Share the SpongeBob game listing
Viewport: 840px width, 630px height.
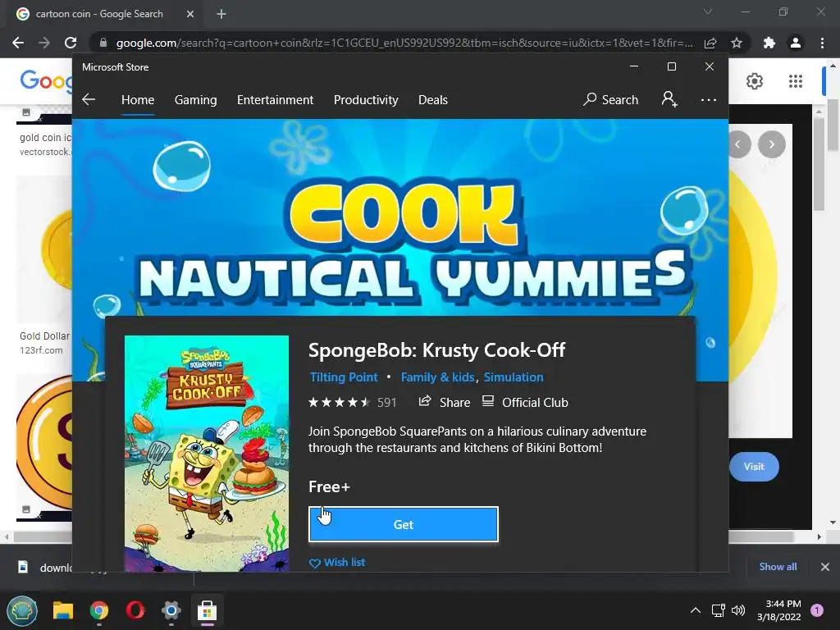444,402
